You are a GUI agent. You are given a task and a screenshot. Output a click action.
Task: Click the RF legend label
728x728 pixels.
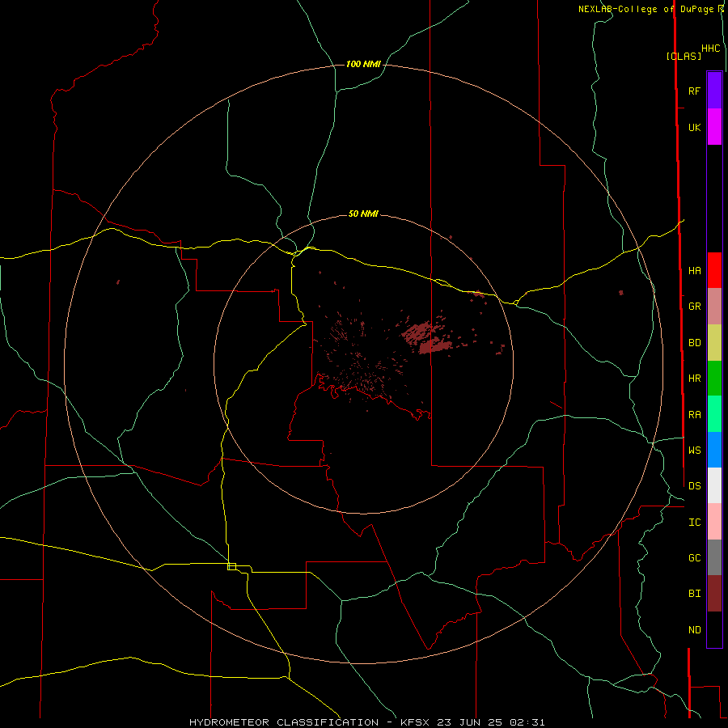tap(694, 91)
